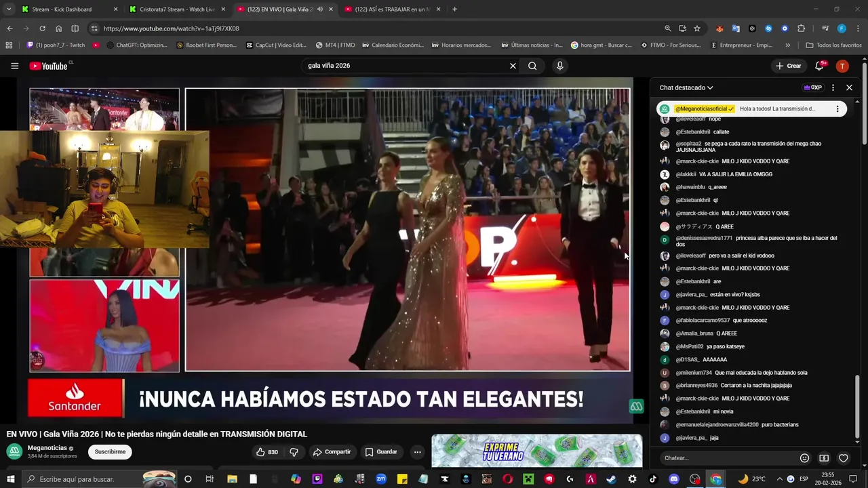Click the Crear button

click(789, 66)
